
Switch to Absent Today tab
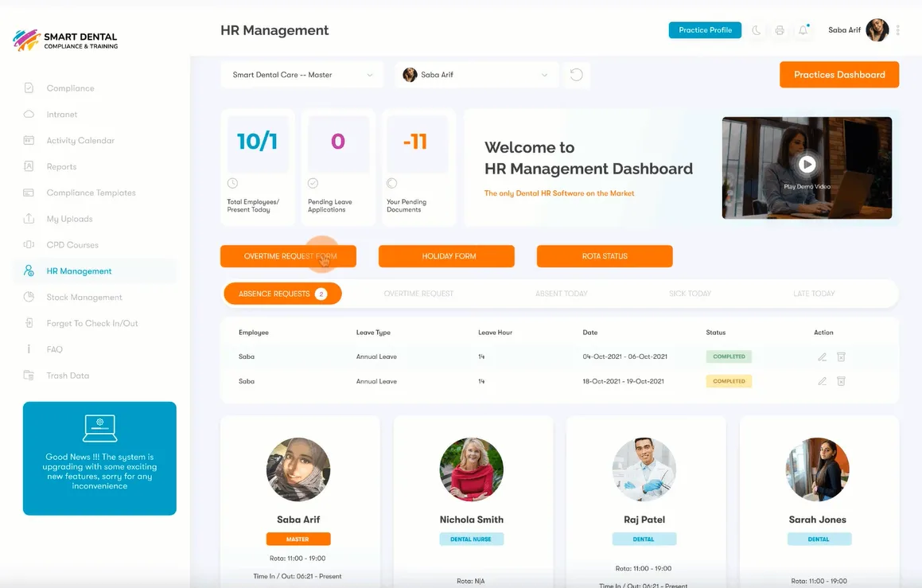click(x=562, y=294)
